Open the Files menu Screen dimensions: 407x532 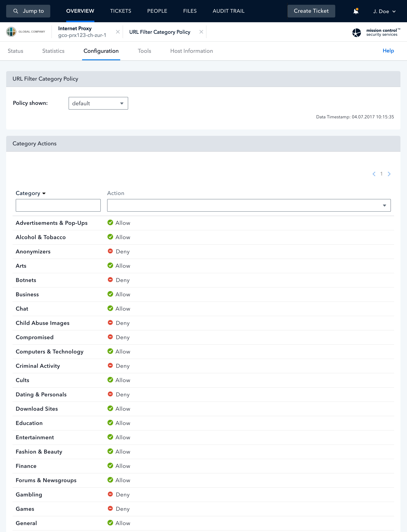190,11
